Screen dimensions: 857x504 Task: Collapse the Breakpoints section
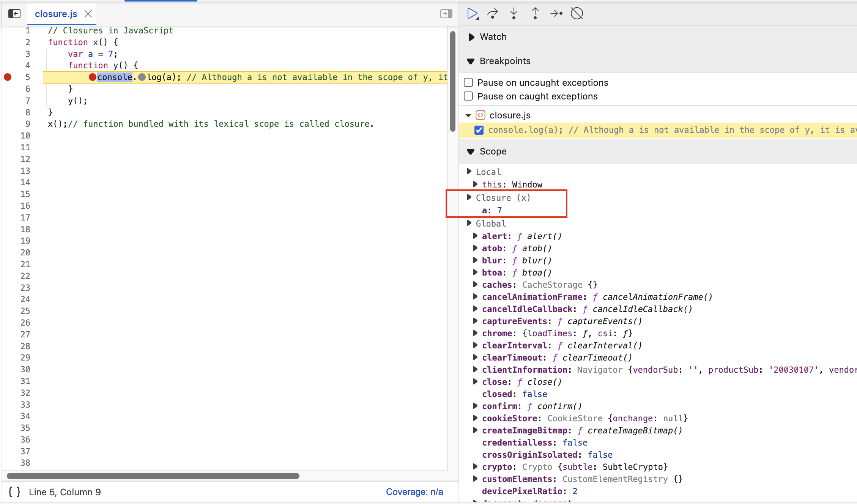pyautogui.click(x=471, y=61)
